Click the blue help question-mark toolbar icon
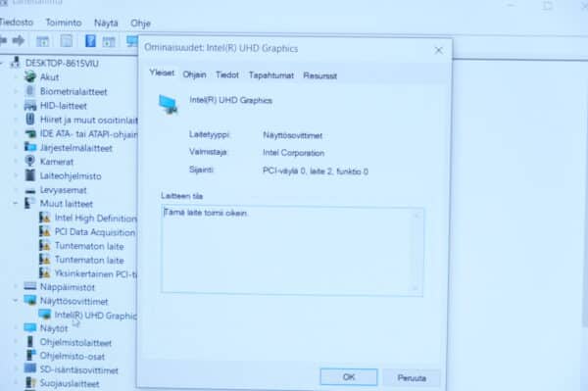 pos(90,41)
